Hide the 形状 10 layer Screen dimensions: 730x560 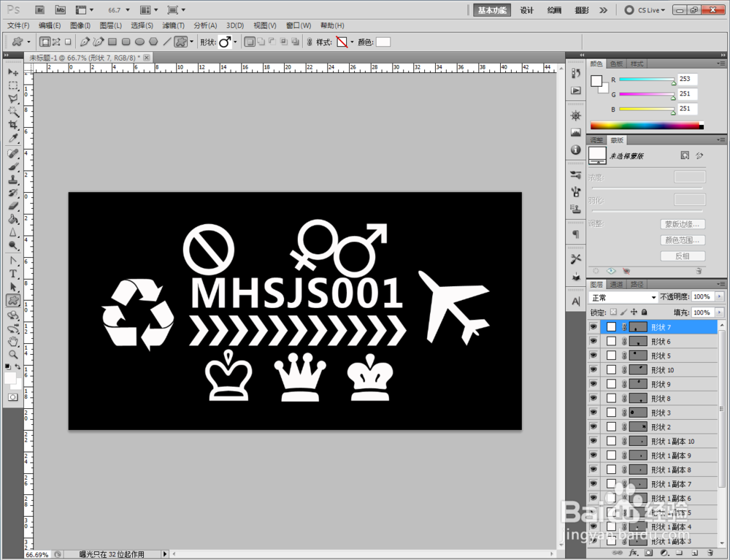(593, 369)
